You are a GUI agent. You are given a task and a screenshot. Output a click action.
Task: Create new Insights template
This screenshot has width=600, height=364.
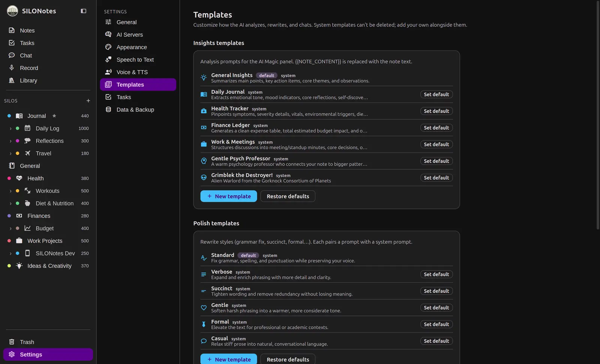coord(229,196)
